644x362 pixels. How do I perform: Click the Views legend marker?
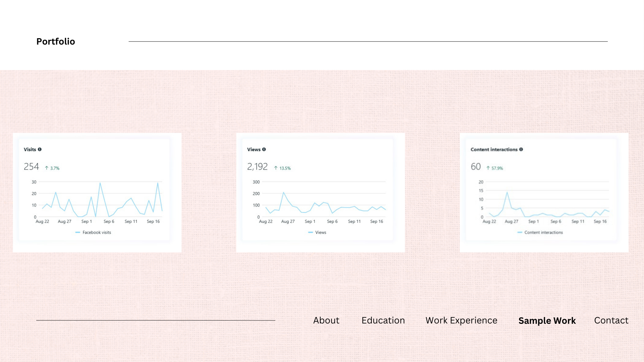tap(310, 232)
